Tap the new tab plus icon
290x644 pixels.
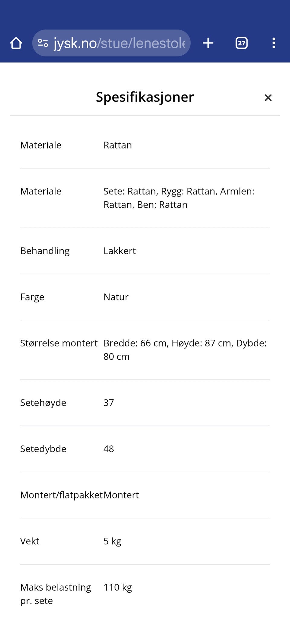point(208,43)
